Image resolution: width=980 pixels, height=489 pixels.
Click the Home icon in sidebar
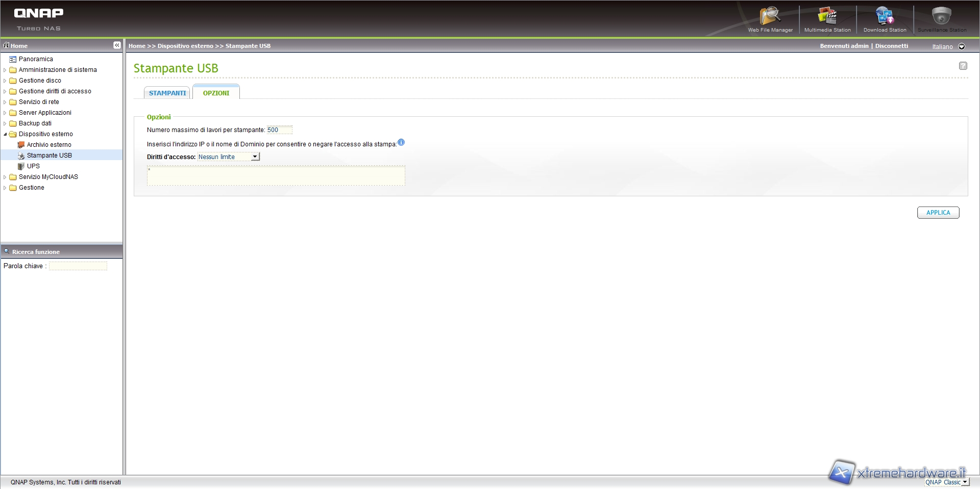(7, 45)
